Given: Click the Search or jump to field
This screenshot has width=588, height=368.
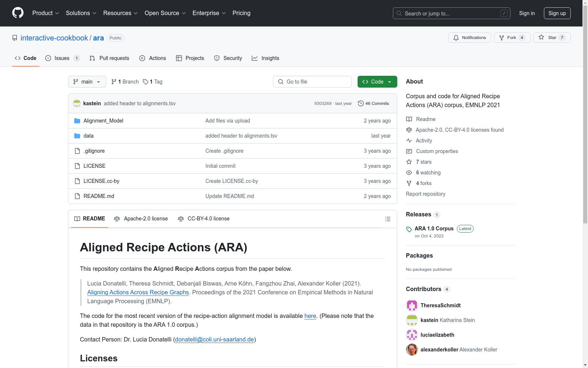Looking at the screenshot, I should pos(452,13).
